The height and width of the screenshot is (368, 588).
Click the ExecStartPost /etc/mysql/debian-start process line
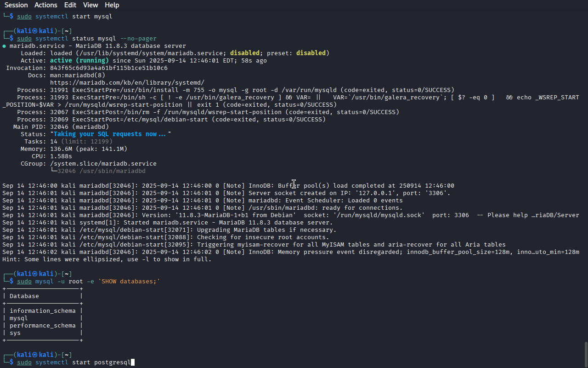pyautogui.click(x=171, y=119)
